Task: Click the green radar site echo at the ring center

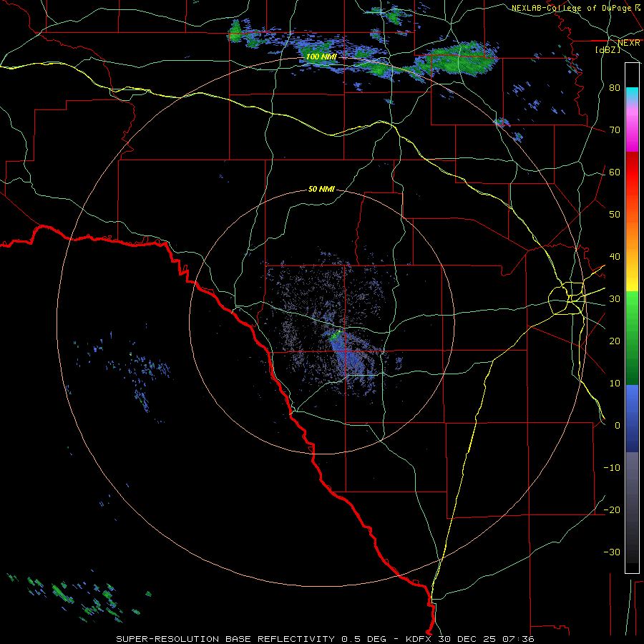Action: 336,334
